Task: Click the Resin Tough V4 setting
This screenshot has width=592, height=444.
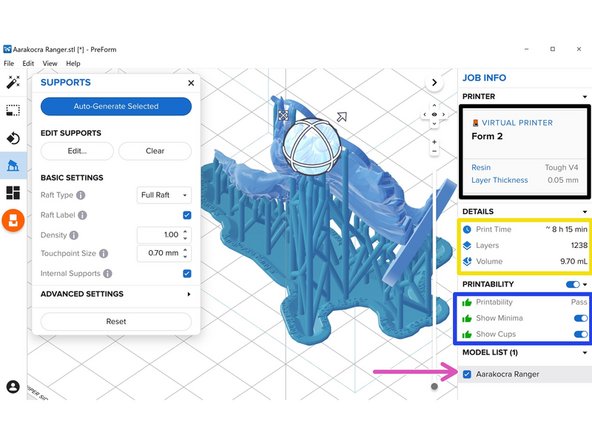Action: click(524, 167)
